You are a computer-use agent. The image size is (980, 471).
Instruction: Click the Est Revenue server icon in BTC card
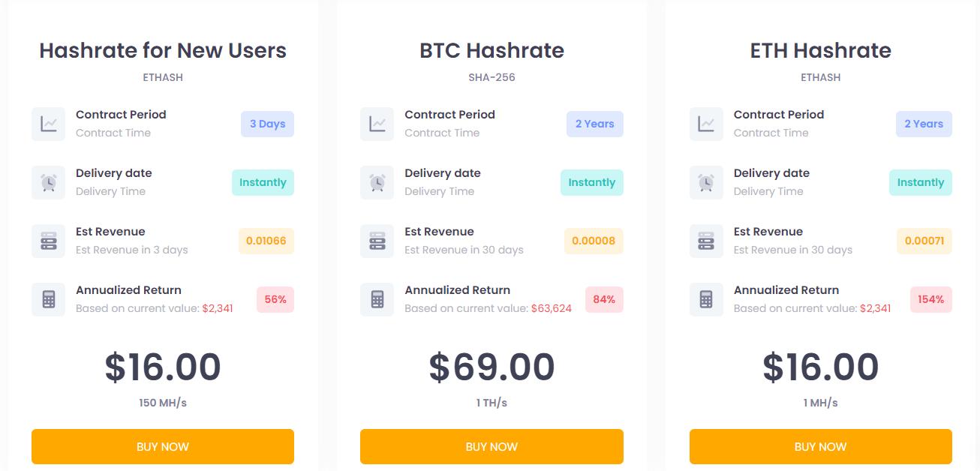coord(377,241)
